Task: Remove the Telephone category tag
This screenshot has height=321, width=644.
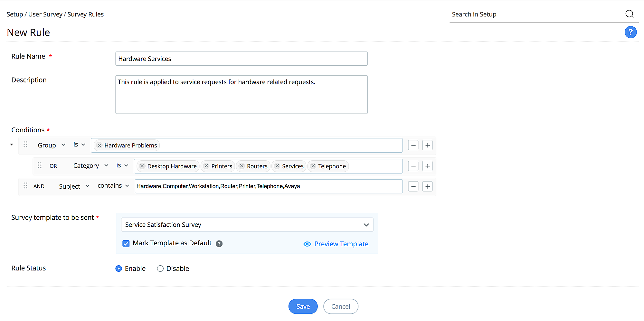Action: (313, 166)
